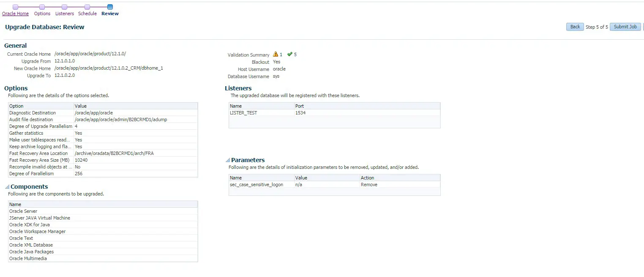Click the Name column header in Parameters

(x=262, y=178)
